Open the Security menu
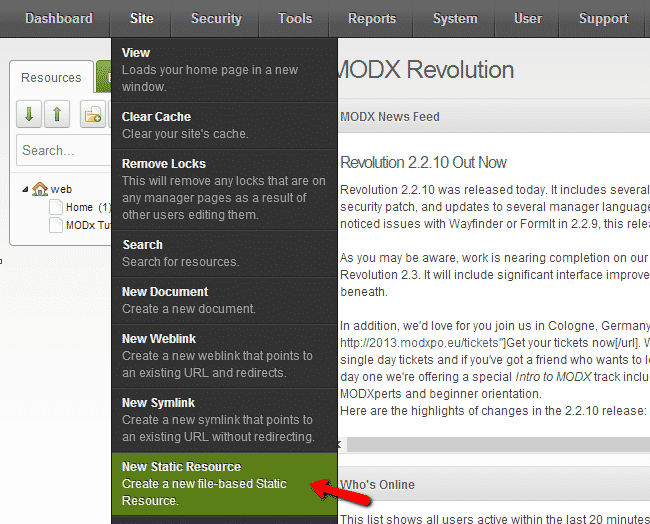This screenshot has height=524, width=650. (x=216, y=18)
